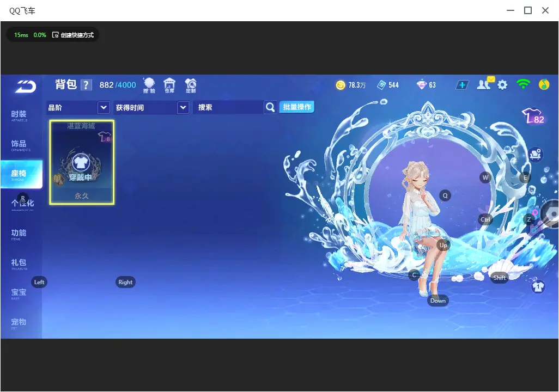Click the outfit score 82 shirt icon

pos(533,115)
